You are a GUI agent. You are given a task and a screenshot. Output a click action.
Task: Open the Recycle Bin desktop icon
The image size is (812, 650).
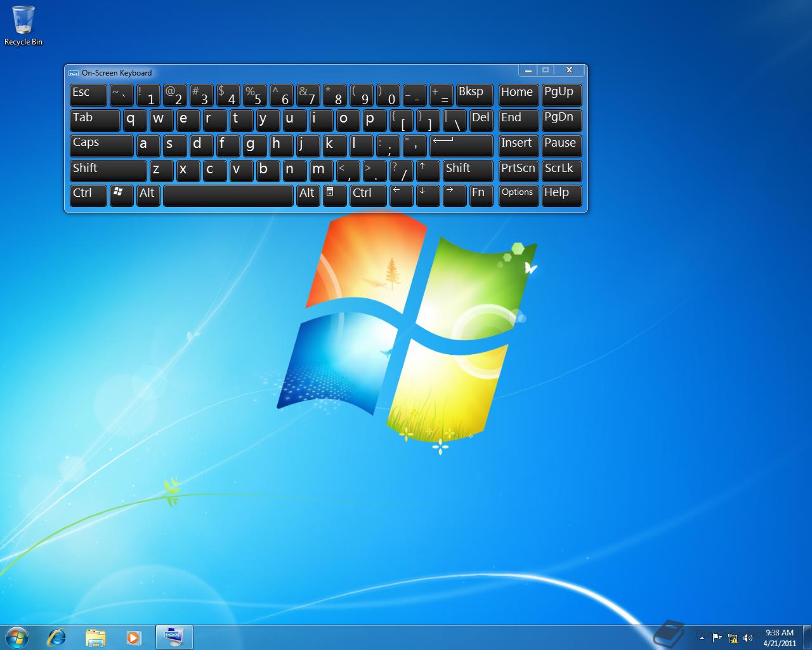click(23, 25)
